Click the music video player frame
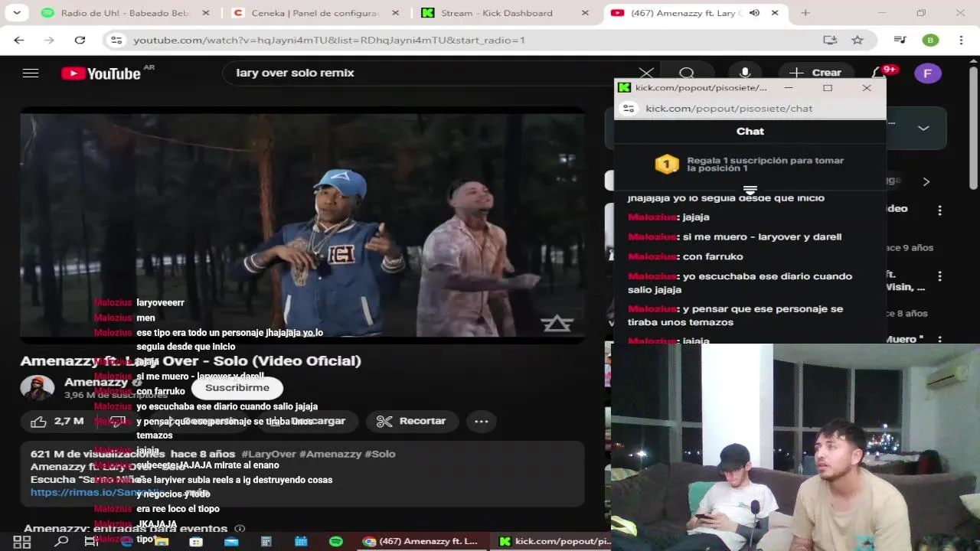Screen dimensions: 980x551 click(302, 225)
